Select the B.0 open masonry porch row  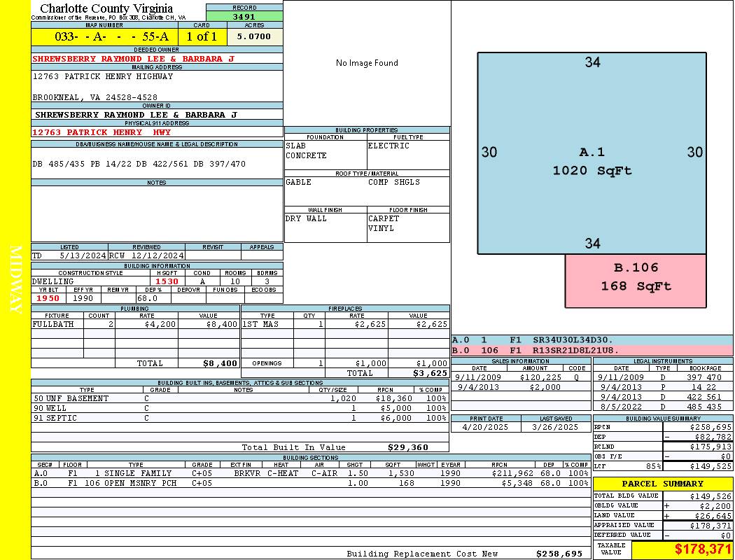pyautogui.click(x=238, y=483)
